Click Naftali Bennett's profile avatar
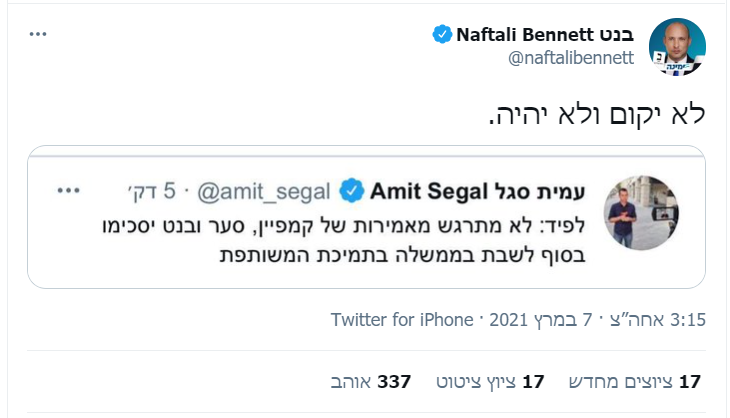Viewport: 730px width, 418px height. coord(677,47)
